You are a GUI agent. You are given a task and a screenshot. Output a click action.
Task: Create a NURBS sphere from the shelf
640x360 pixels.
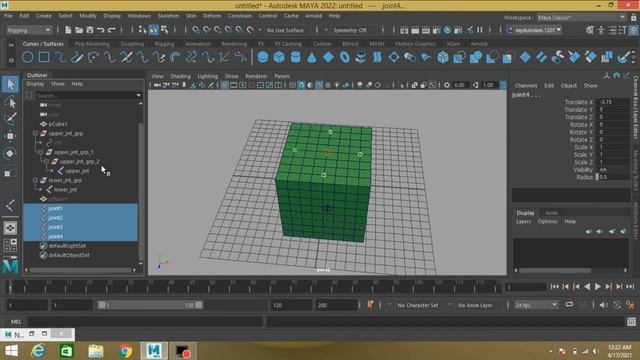[x=263, y=57]
